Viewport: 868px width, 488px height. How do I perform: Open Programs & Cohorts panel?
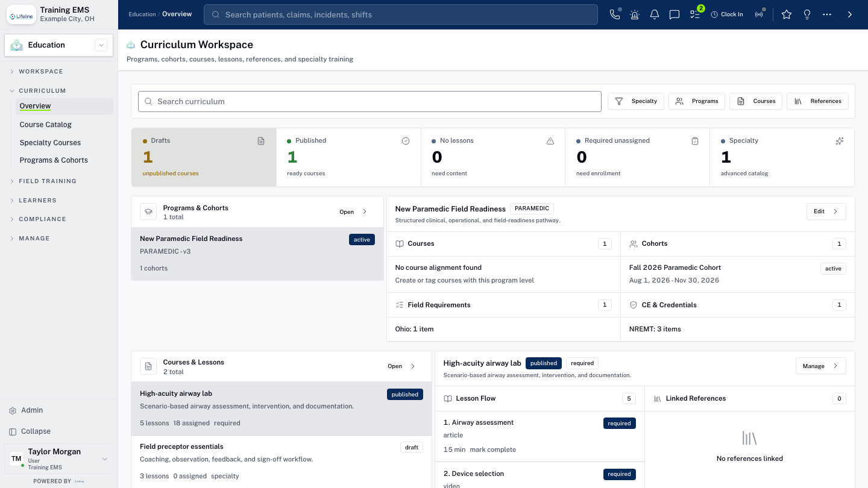click(x=354, y=211)
